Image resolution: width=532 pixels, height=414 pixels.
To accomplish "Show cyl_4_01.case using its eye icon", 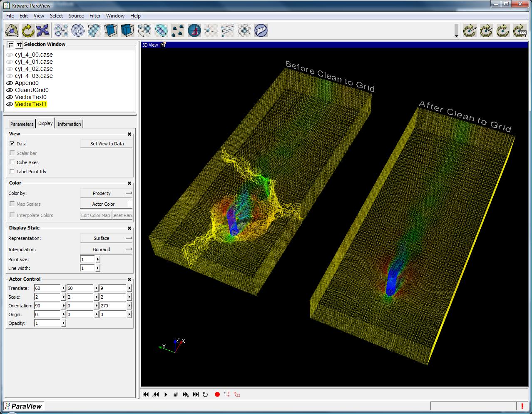I will [x=10, y=62].
